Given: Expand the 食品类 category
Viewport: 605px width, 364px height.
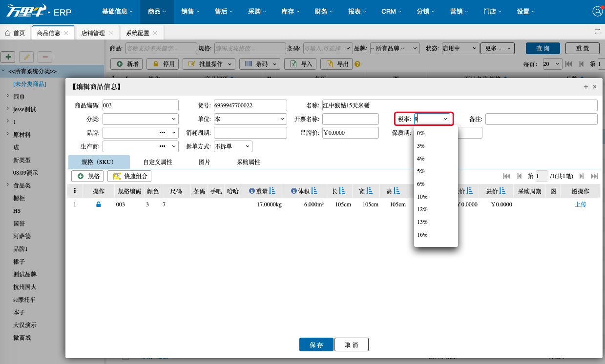Looking at the screenshot, I should (x=8, y=185).
